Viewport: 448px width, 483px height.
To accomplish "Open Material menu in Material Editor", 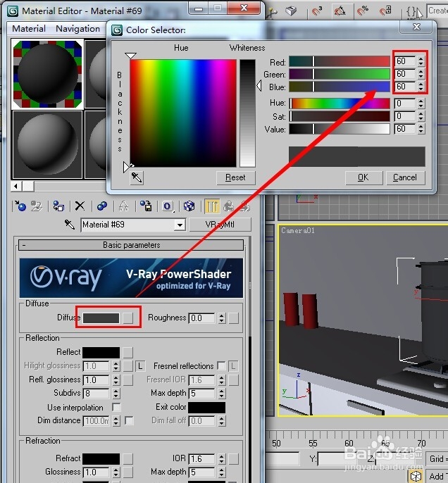I will [29, 29].
